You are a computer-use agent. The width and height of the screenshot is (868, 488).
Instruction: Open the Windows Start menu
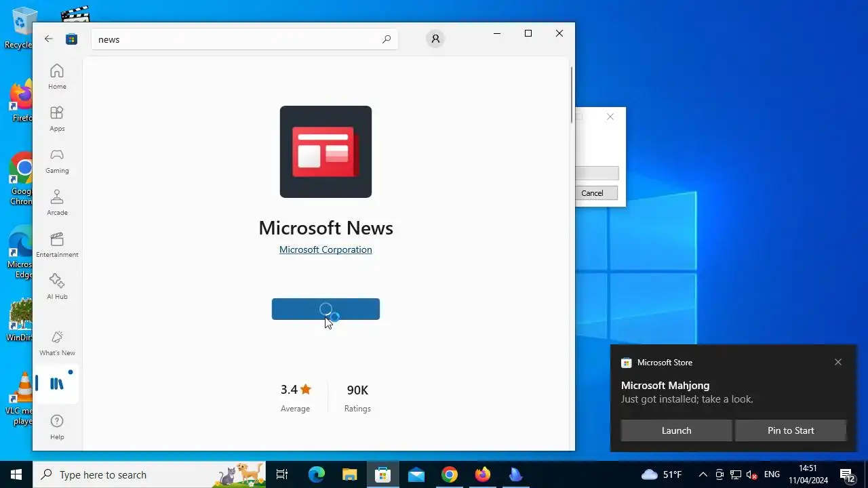click(x=16, y=474)
